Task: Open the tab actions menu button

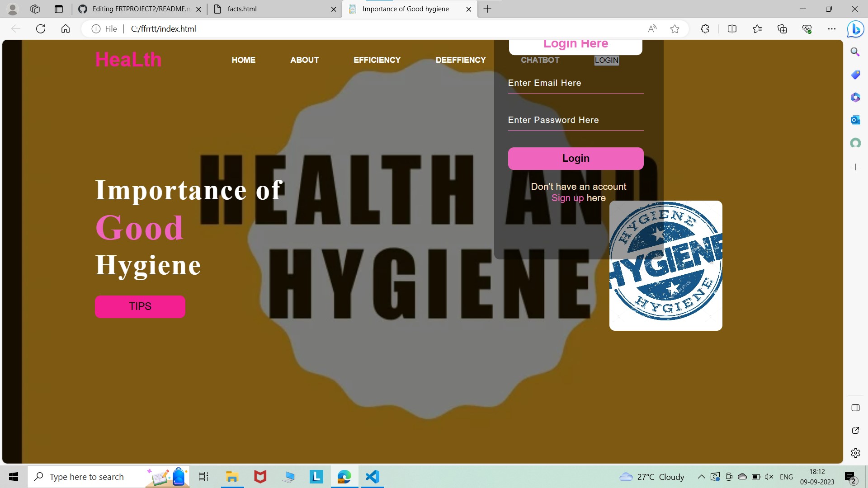Action: point(58,9)
